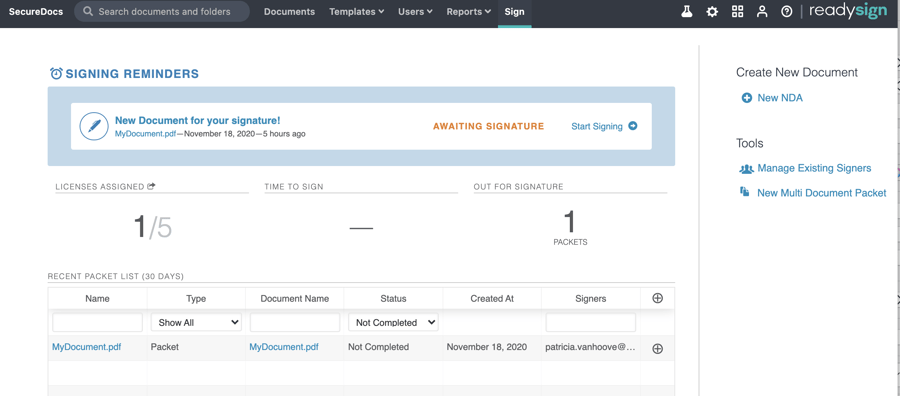Click the Start Signing link
This screenshot has height=396, width=900.
tap(597, 126)
